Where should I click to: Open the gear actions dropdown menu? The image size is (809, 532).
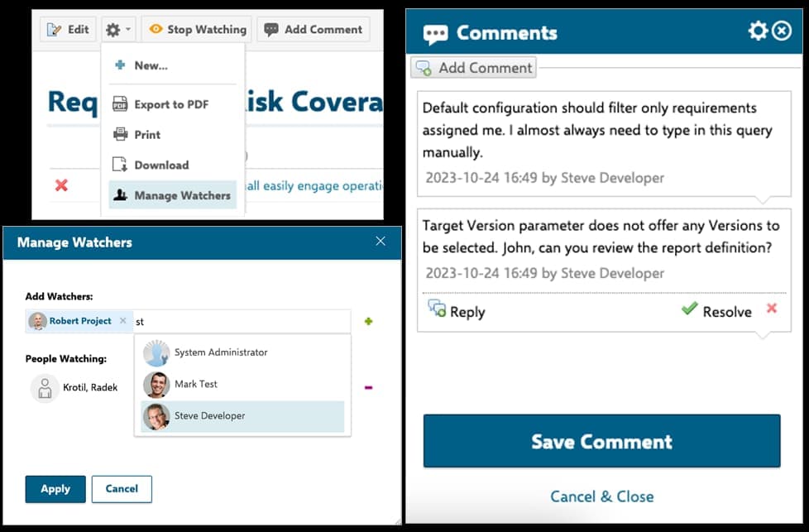point(117,30)
